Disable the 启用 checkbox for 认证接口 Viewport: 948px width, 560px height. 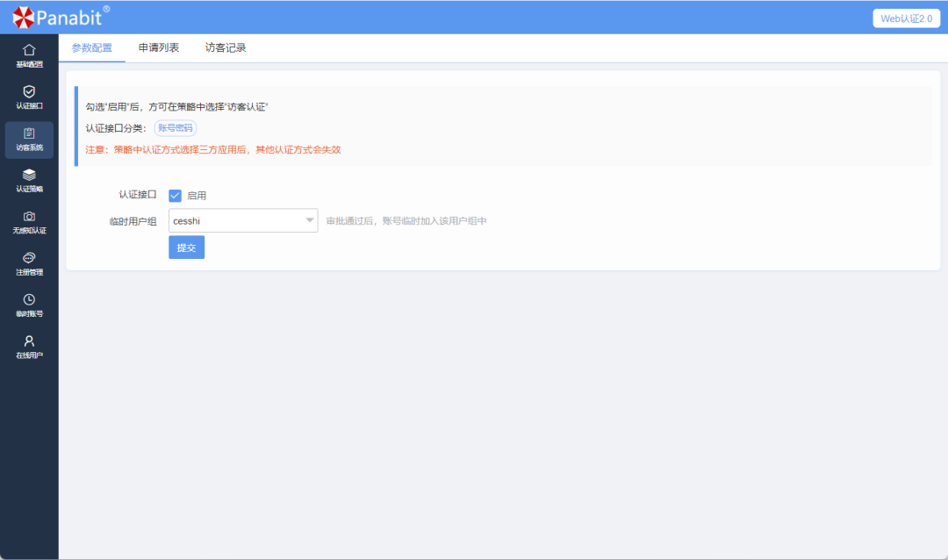click(x=175, y=195)
